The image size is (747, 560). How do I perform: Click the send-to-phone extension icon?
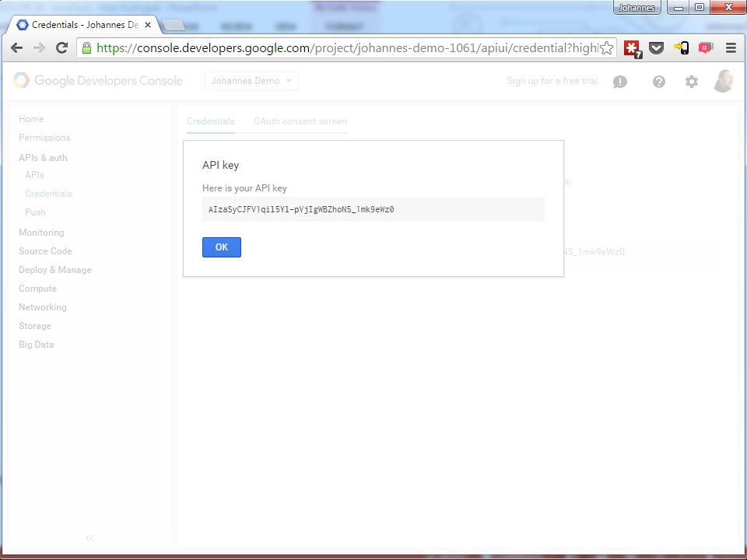pyautogui.click(x=682, y=47)
